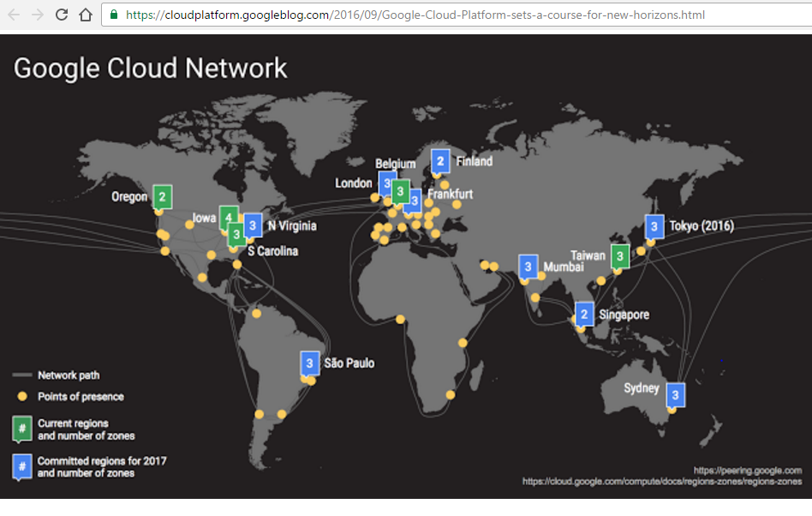Click the 'Frankfurt' label text
Image resolution: width=812 pixels, height=516 pixels.
tap(450, 194)
